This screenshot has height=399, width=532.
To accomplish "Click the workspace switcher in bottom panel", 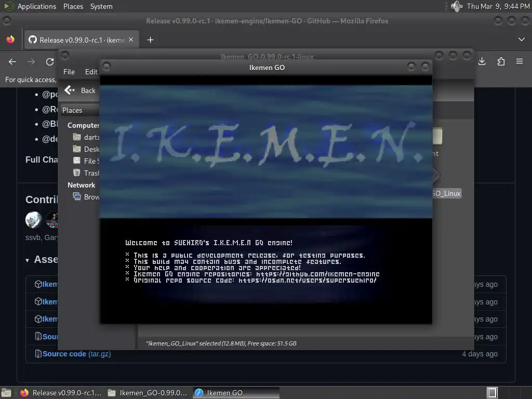I will [x=492, y=393].
